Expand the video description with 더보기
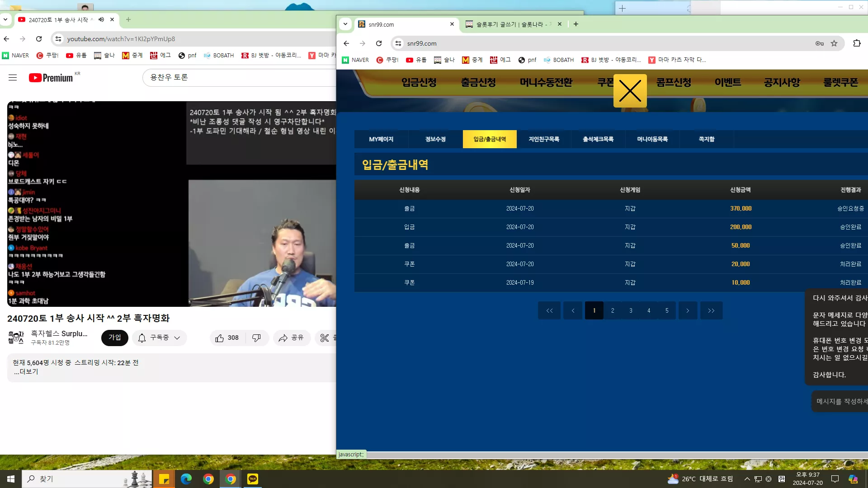Viewport: 868px width, 488px height. tap(26, 371)
